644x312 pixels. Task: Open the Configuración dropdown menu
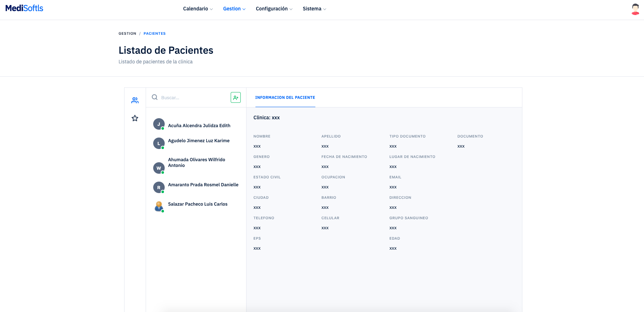(274, 9)
